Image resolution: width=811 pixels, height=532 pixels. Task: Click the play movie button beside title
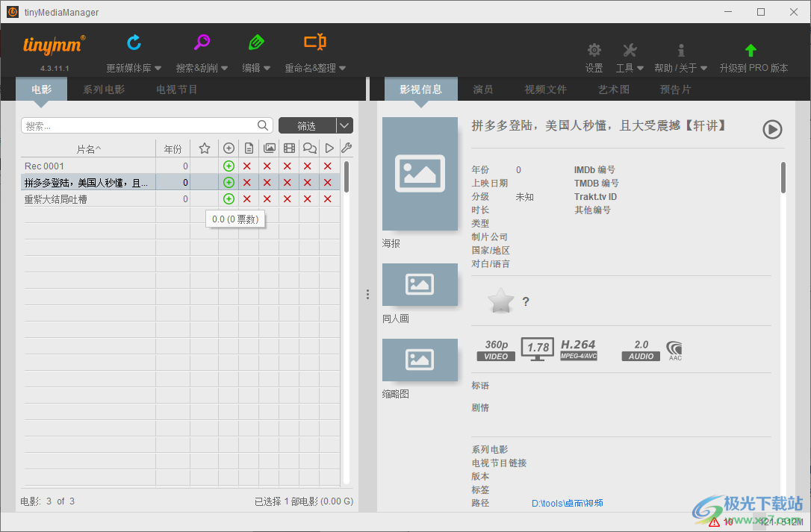pos(772,129)
